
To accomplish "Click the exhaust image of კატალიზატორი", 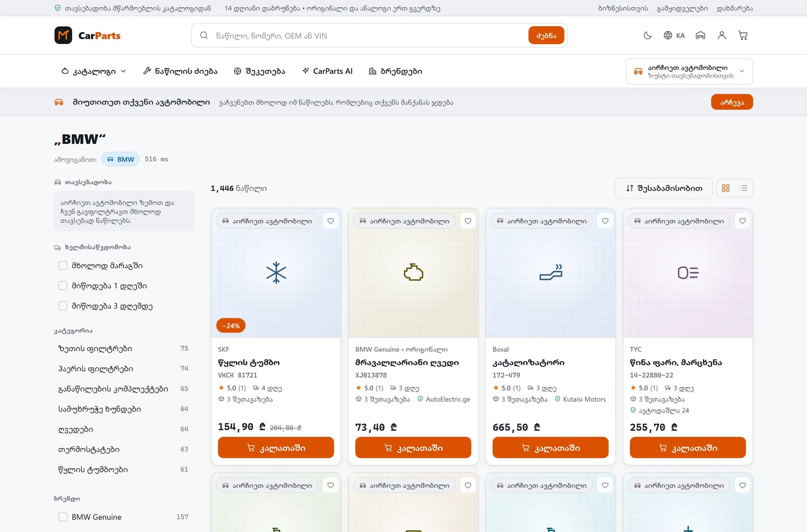I will pyautogui.click(x=551, y=273).
